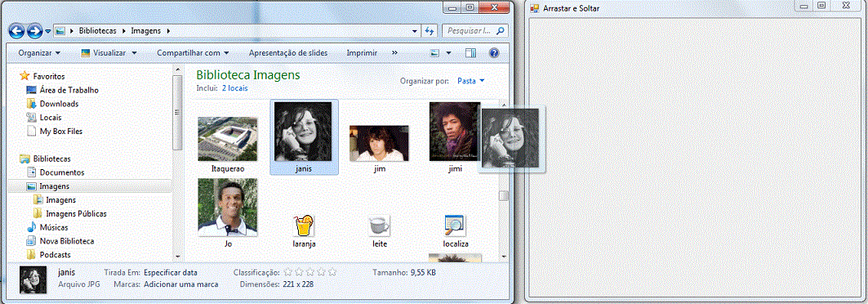This screenshot has height=304, width=868.
Task: Change view with the view mode icon
Action: [x=435, y=53]
